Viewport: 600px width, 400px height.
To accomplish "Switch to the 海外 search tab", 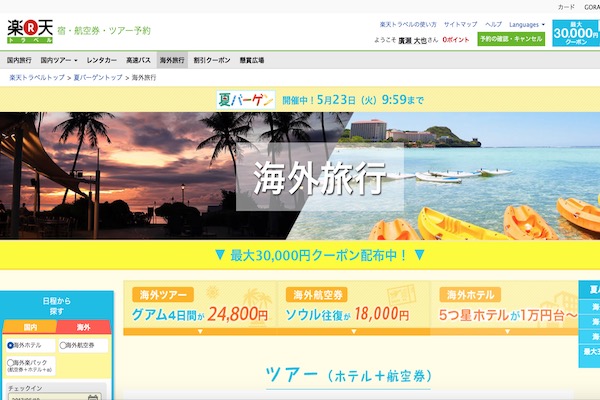I will 83,327.
